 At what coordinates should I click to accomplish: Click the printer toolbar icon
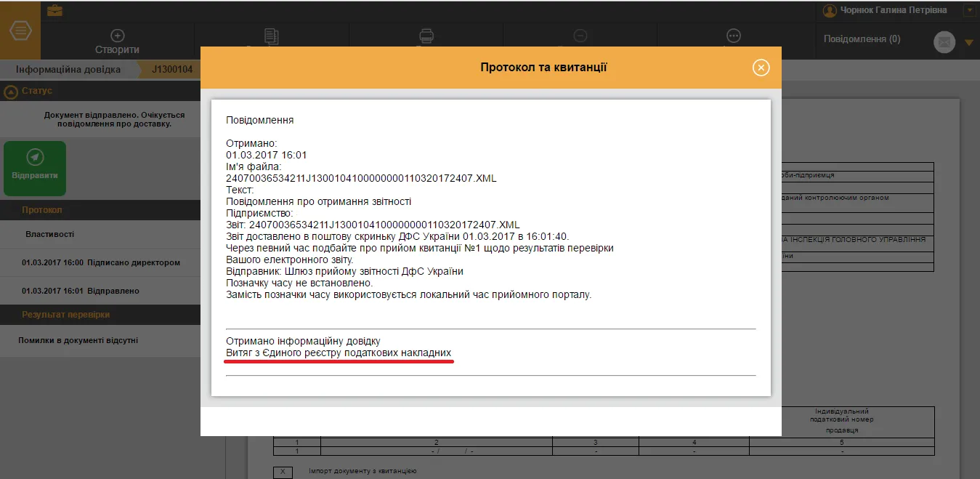click(x=426, y=36)
